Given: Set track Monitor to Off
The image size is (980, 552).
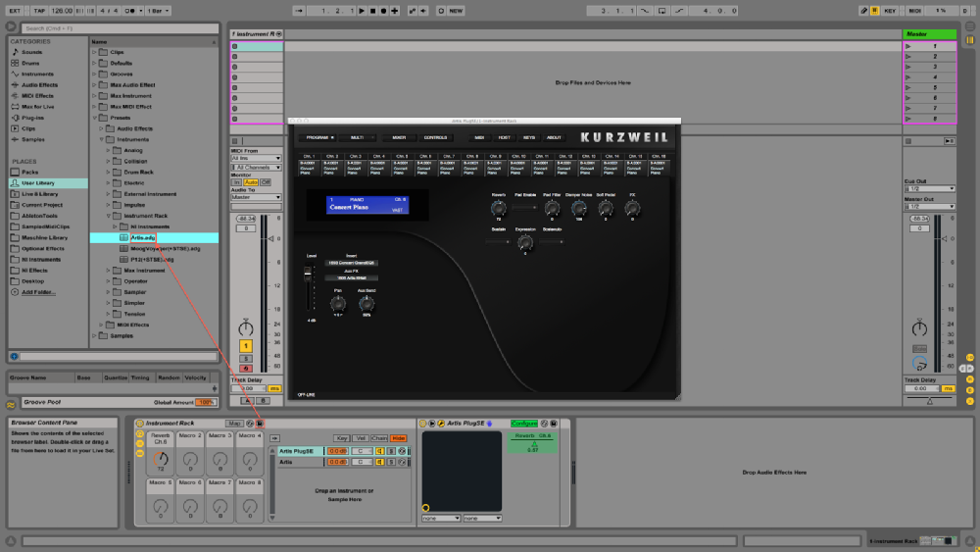Looking at the screenshot, I should point(266,182).
